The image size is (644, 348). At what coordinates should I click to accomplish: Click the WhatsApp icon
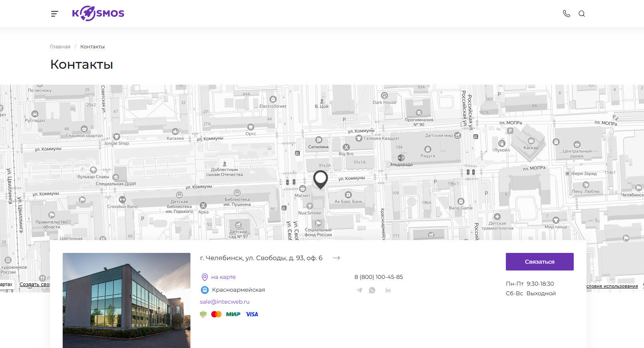(x=372, y=290)
